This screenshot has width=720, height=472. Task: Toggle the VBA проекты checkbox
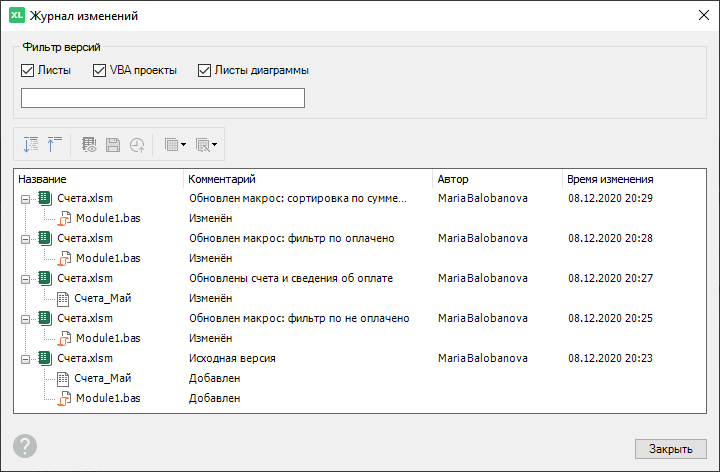click(99, 71)
